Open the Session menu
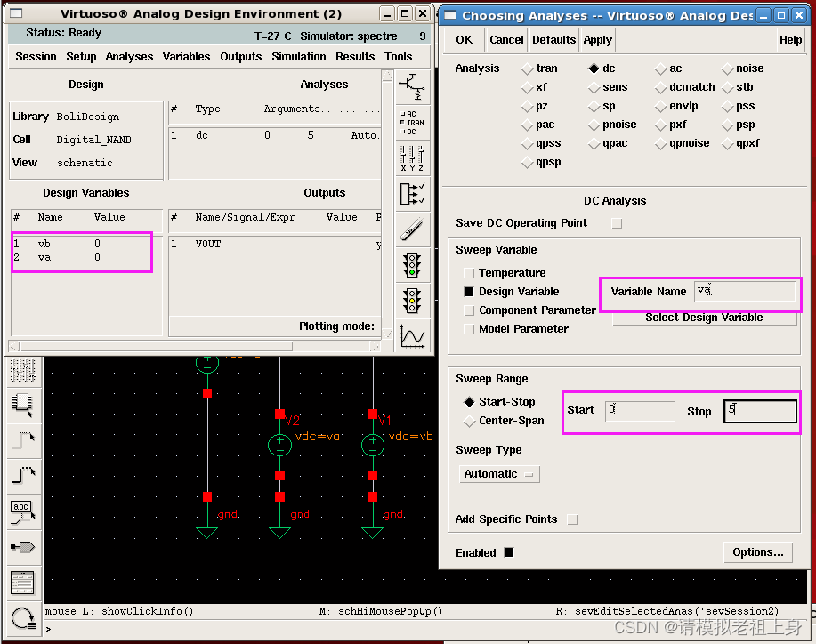 click(x=36, y=57)
